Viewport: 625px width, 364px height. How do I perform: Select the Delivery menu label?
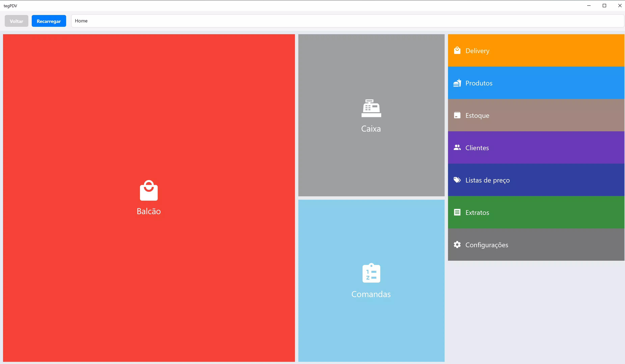pyautogui.click(x=477, y=51)
